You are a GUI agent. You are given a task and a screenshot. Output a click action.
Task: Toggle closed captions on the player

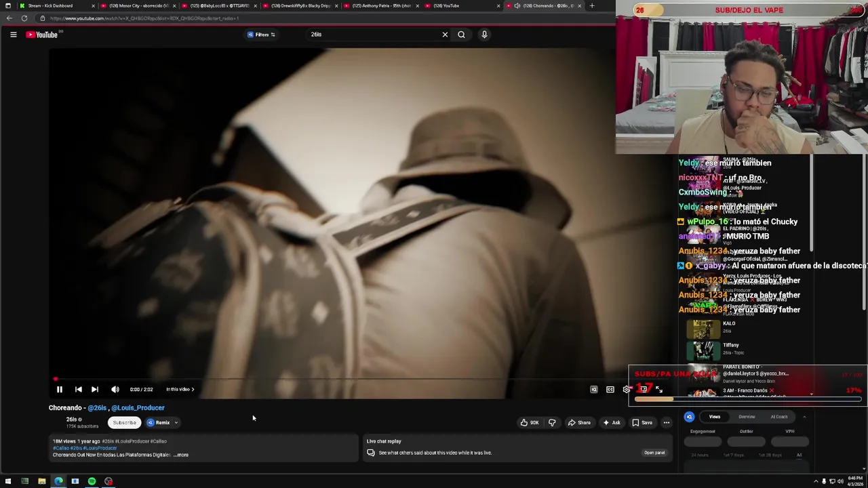610,389
